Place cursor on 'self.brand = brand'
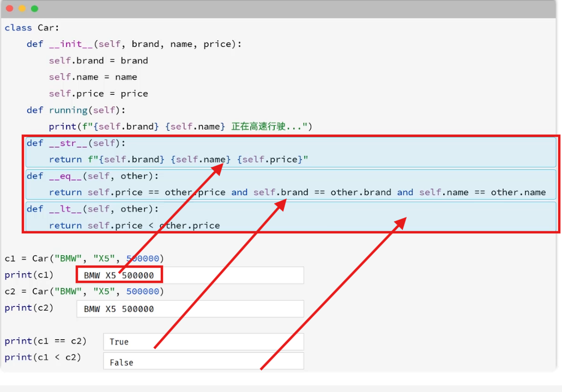The image size is (562, 392). (x=99, y=61)
